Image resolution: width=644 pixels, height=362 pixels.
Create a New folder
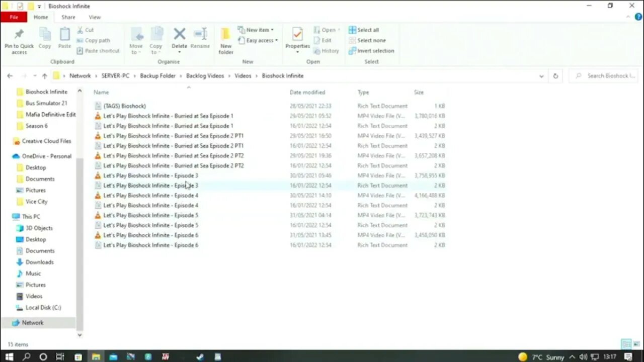[x=226, y=41]
